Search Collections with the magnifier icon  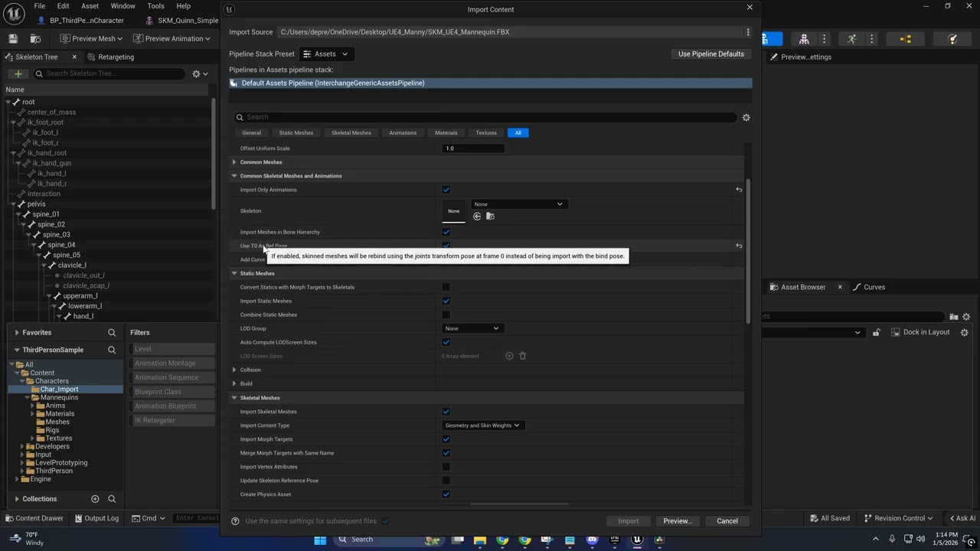point(112,499)
